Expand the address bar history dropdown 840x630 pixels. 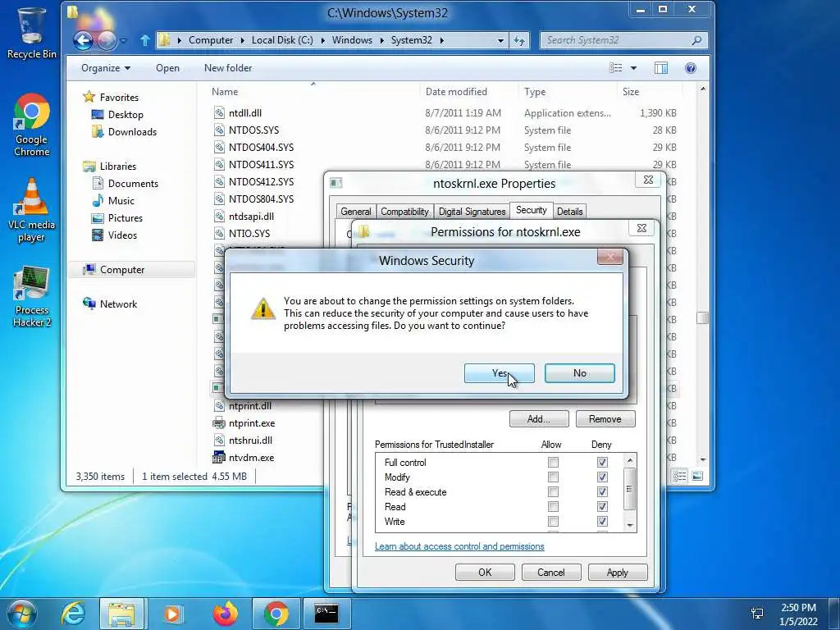point(500,40)
